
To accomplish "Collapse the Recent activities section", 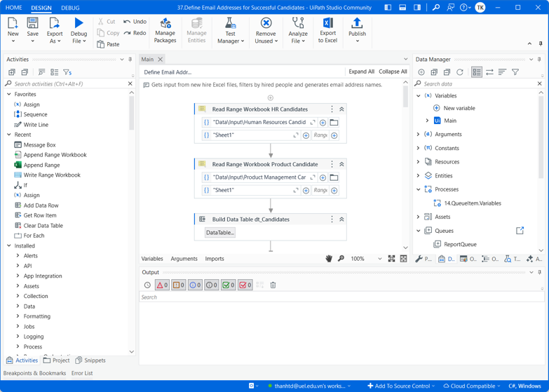I will pos(9,135).
